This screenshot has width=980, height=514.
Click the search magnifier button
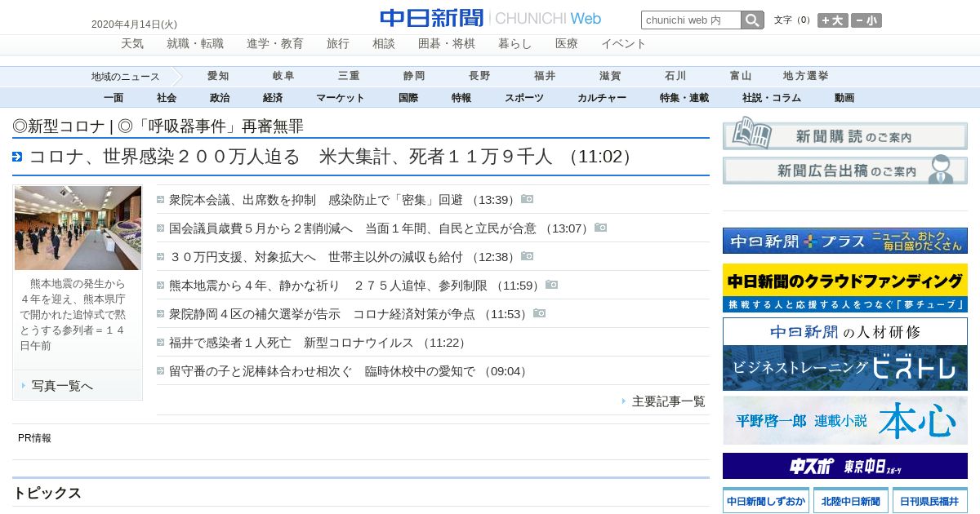(x=752, y=20)
